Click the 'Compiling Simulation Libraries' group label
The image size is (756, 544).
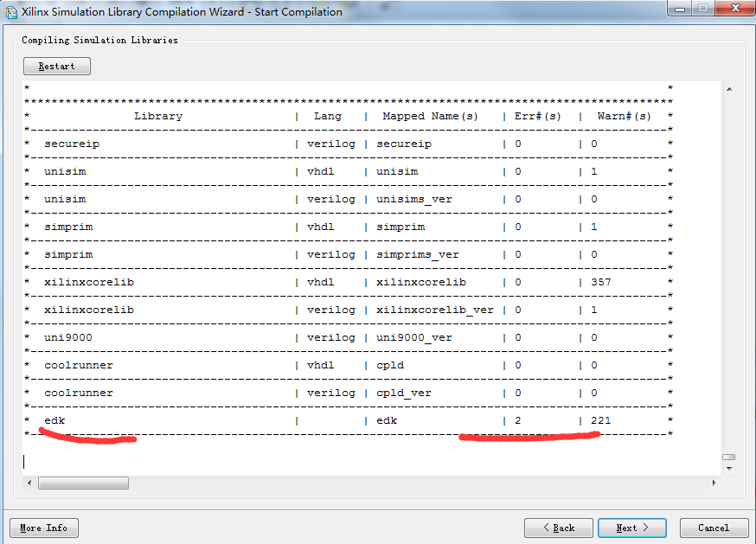[99, 40]
